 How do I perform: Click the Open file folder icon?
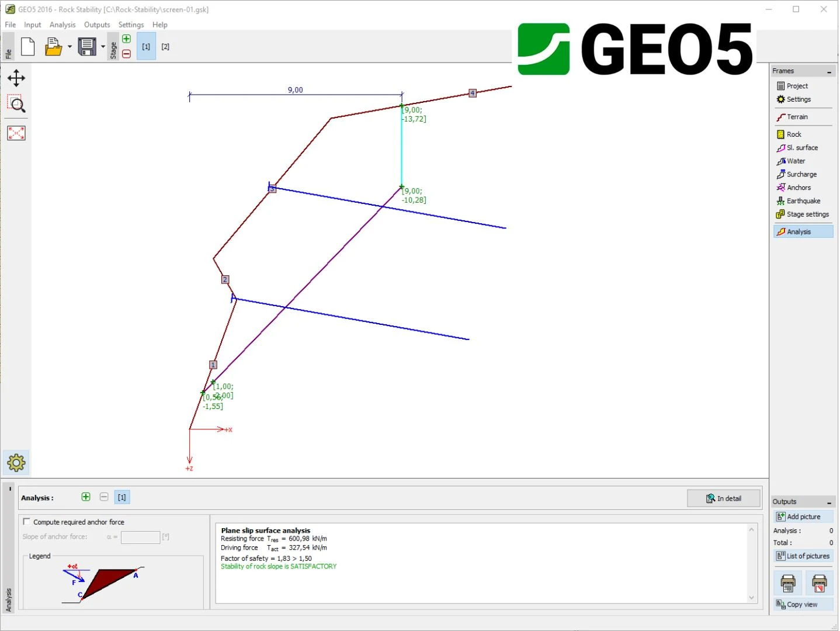(x=53, y=47)
